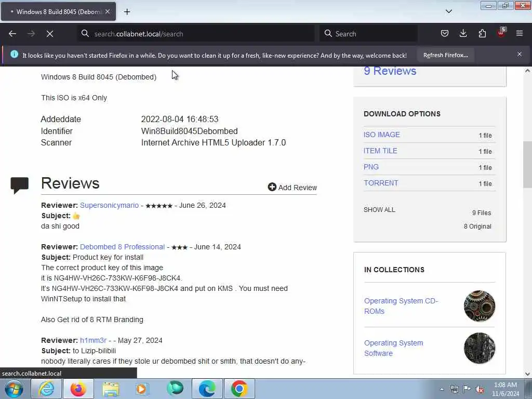Viewport: 532px width, 399px height.
Task: Click the address bar search.collabnet.local/search
Action: pos(197,34)
